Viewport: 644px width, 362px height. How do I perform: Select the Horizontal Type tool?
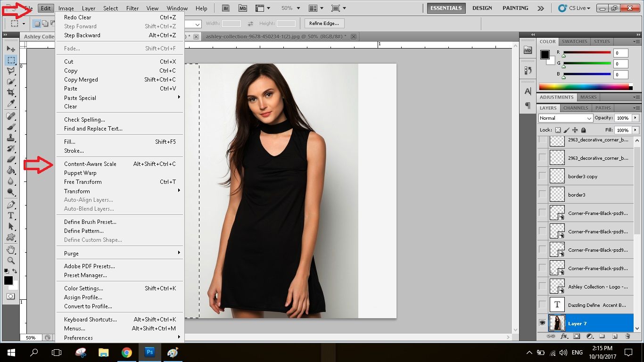pos(11,215)
